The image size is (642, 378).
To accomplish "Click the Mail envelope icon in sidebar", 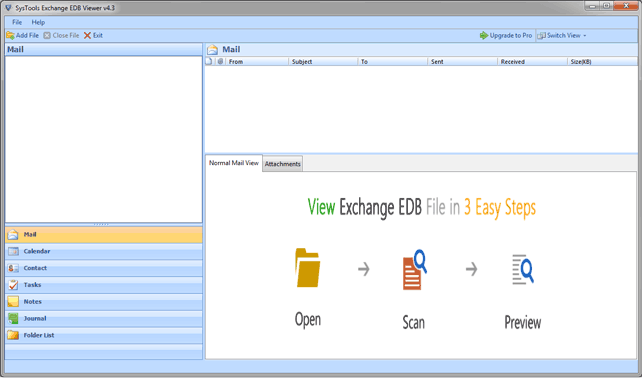I will point(13,235).
